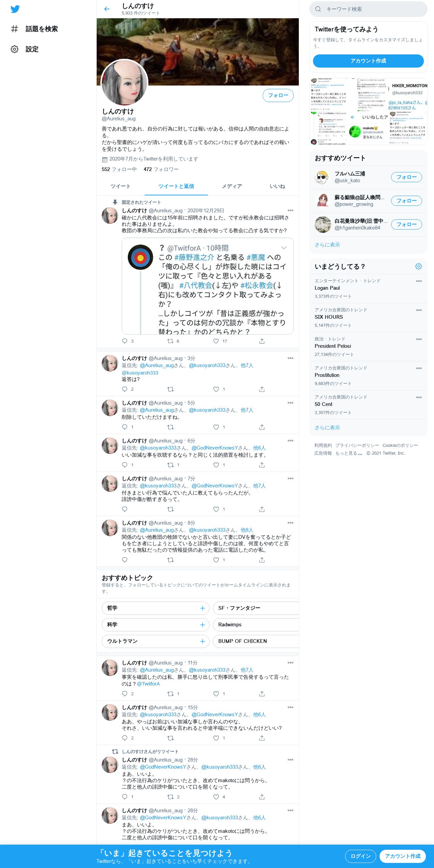Share the 15分 tweet
434x868 pixels.
tap(262, 738)
